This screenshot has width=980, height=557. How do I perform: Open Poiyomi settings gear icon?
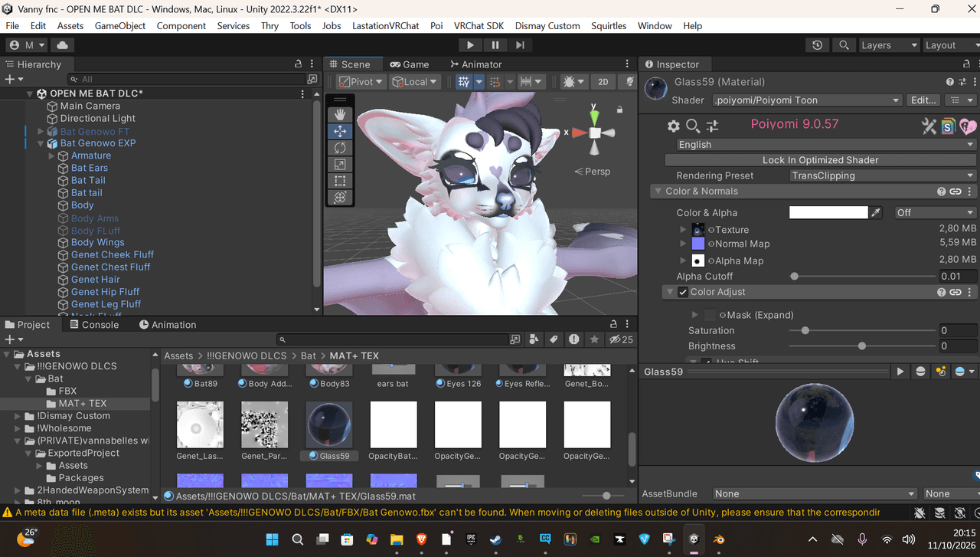tap(674, 126)
